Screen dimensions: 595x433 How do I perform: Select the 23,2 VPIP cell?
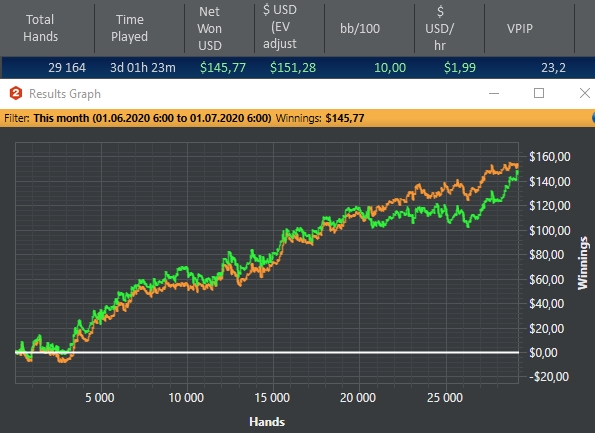click(553, 68)
